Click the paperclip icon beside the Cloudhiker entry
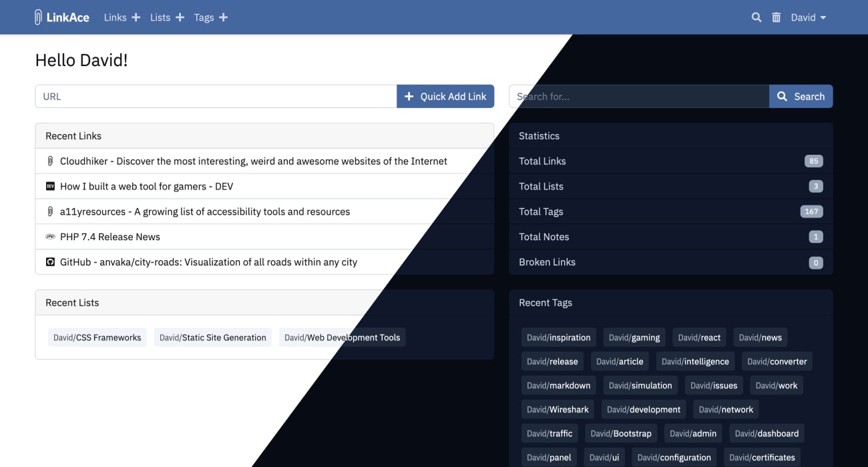Screen dimensions: 868x467 pyautogui.click(x=51, y=160)
